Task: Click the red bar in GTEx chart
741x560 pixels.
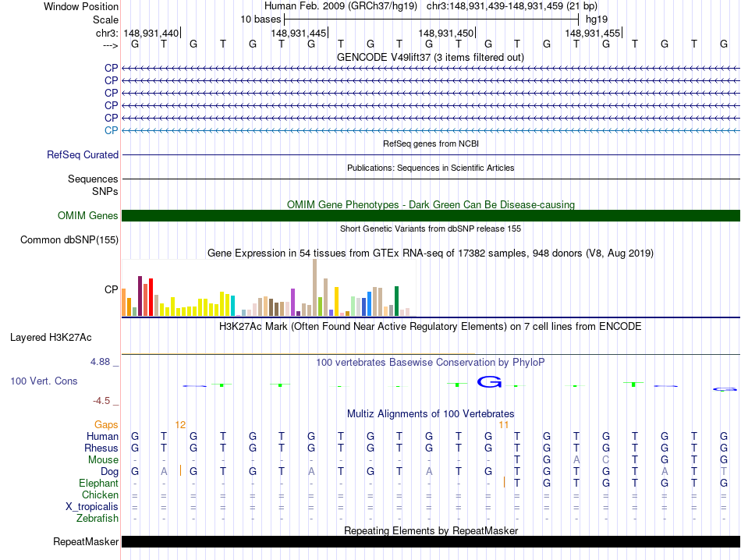Action: [151, 297]
